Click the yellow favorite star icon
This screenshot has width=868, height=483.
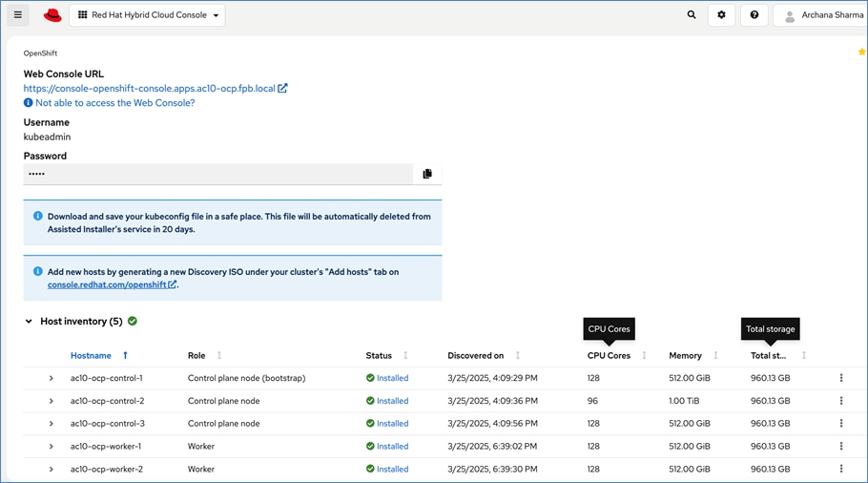(862, 52)
